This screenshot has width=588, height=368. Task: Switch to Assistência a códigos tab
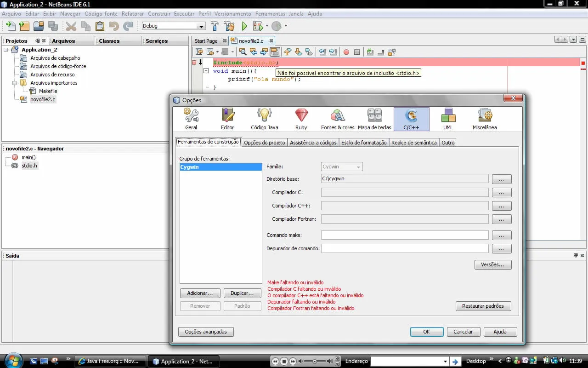(313, 143)
